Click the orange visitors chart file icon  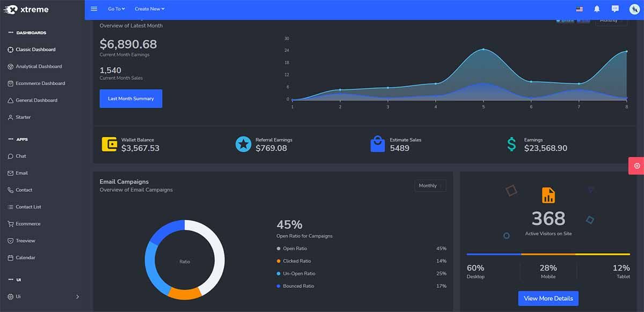(548, 195)
